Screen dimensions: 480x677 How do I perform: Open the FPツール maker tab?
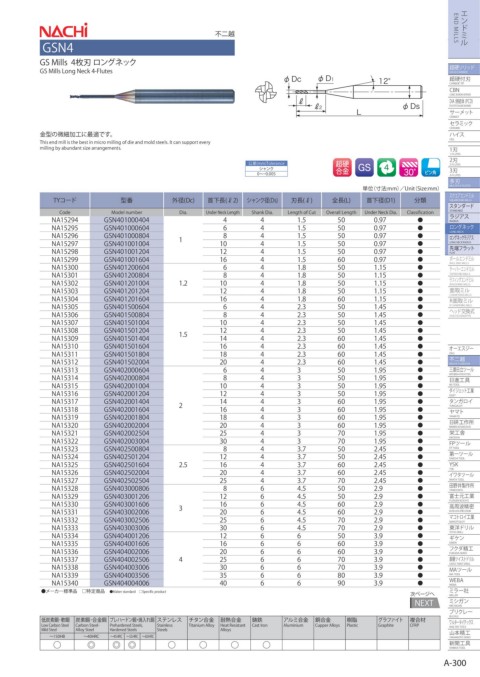(x=464, y=444)
